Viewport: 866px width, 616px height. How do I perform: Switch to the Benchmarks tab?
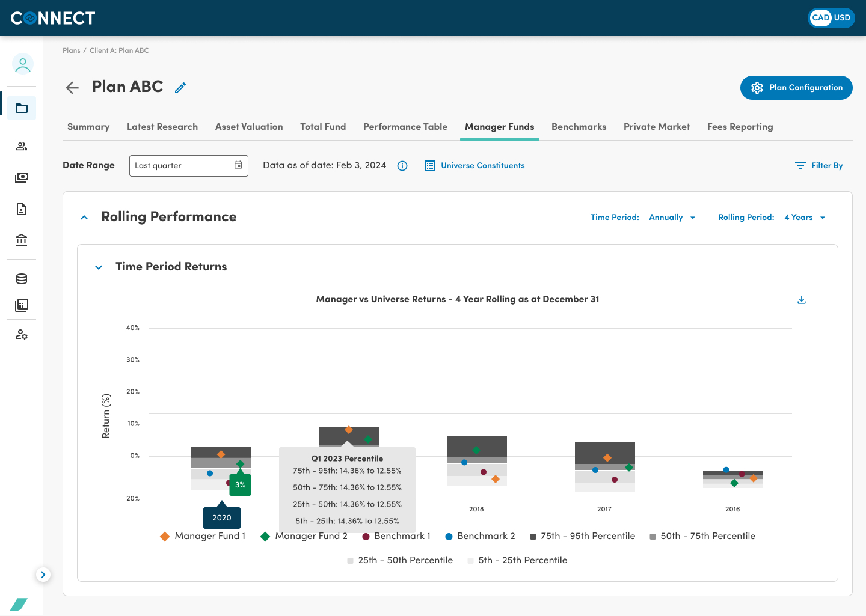579,127
